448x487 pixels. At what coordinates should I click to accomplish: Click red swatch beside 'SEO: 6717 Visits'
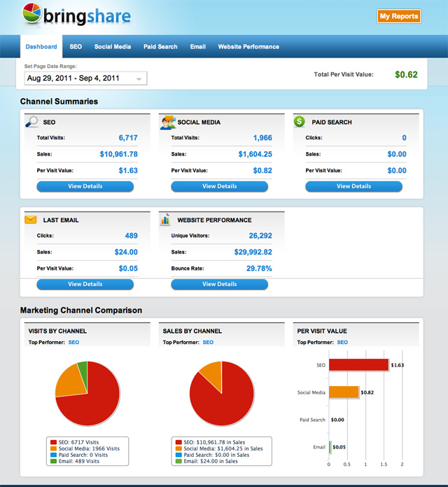point(53,442)
